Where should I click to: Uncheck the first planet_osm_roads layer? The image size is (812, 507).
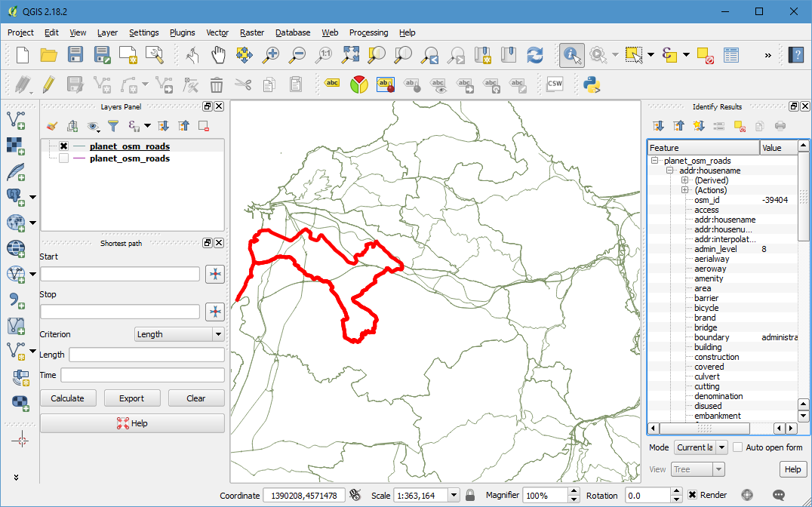[63, 146]
